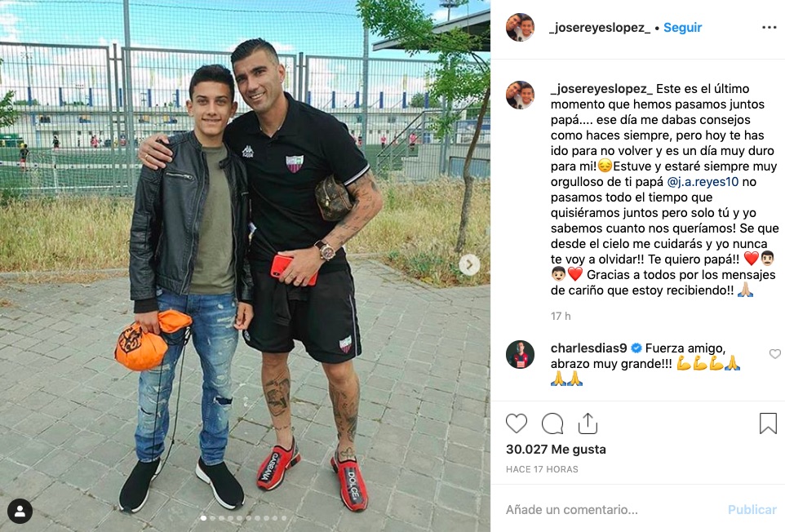Save the post with the bookmark icon
Screen dimensions: 785x532
[768, 423]
